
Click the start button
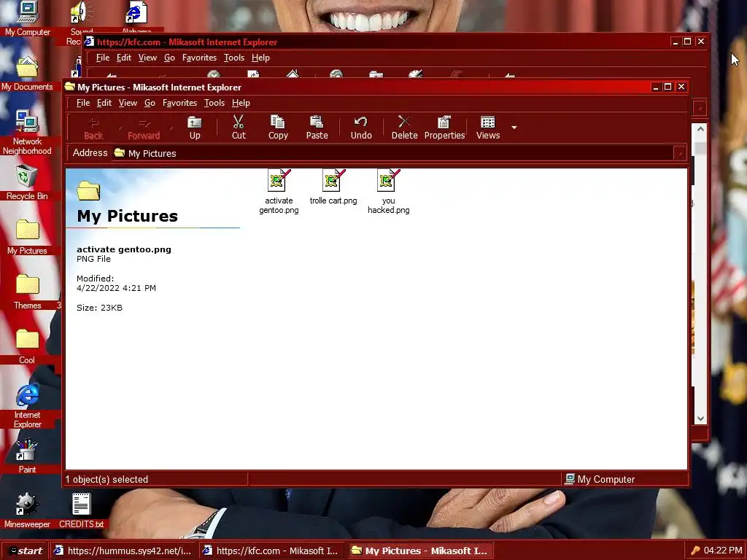25,551
